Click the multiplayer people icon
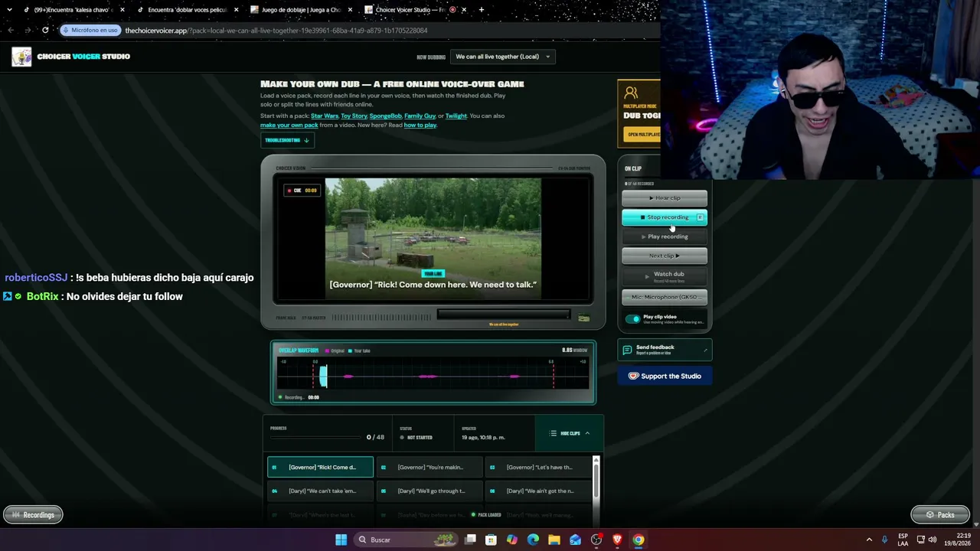Screen dimensions: 980x551 tap(631, 93)
